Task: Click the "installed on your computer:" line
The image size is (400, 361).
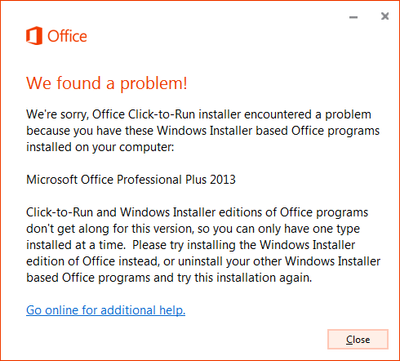Action: coord(100,147)
